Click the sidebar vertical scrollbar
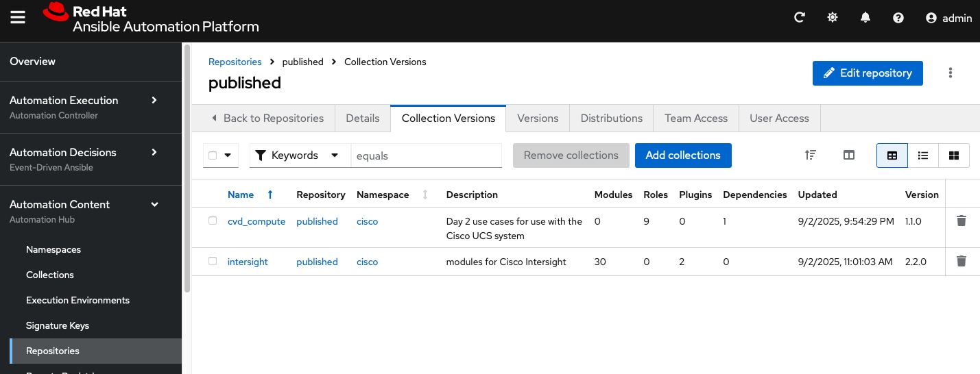The image size is (980, 374). point(187,168)
